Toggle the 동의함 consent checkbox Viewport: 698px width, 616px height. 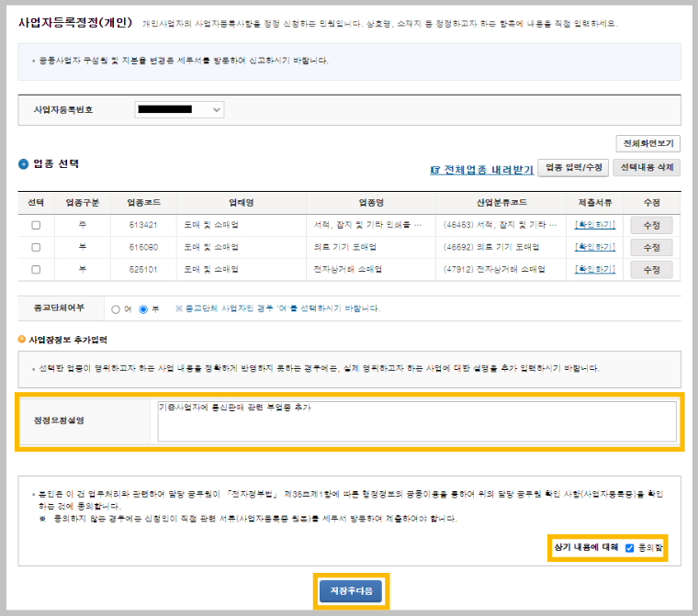629,548
